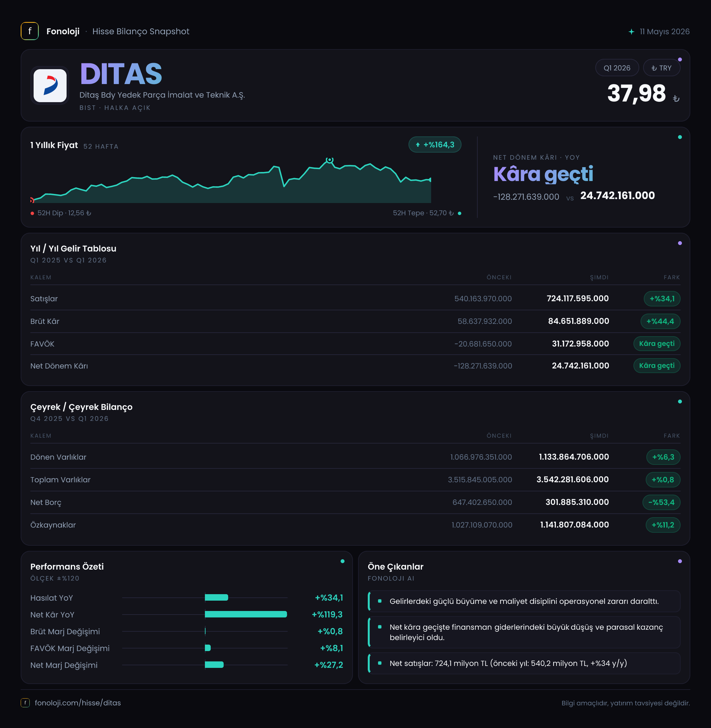Click the Net Marj Değişimi value +%27,2
The width and height of the screenshot is (711, 728).
coord(329,665)
